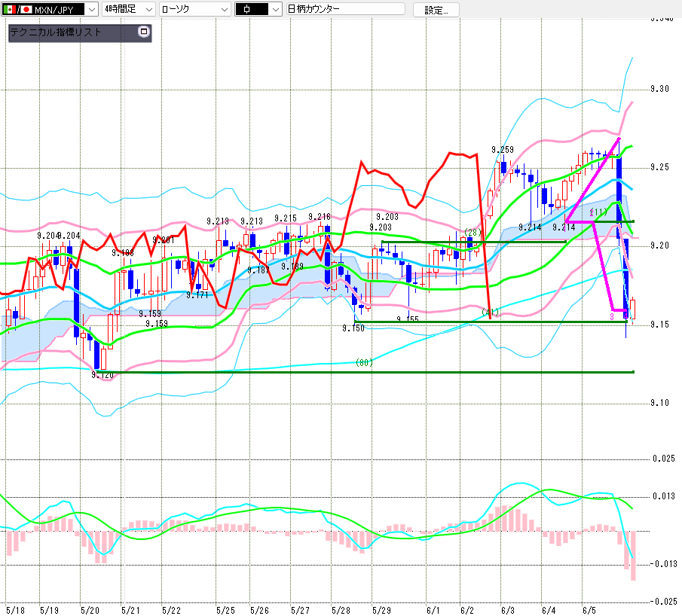Click the -0.013 MACD axis value
The height and width of the screenshot is (616, 682).
coord(664,564)
